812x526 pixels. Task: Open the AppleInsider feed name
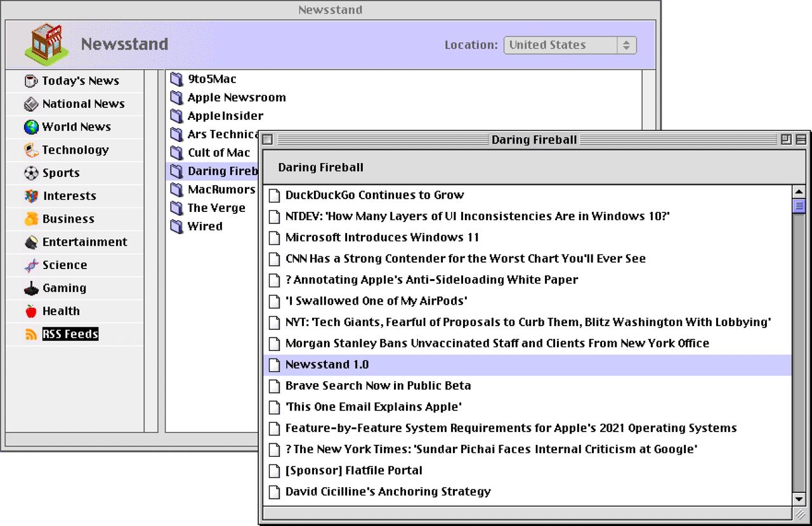tap(225, 115)
